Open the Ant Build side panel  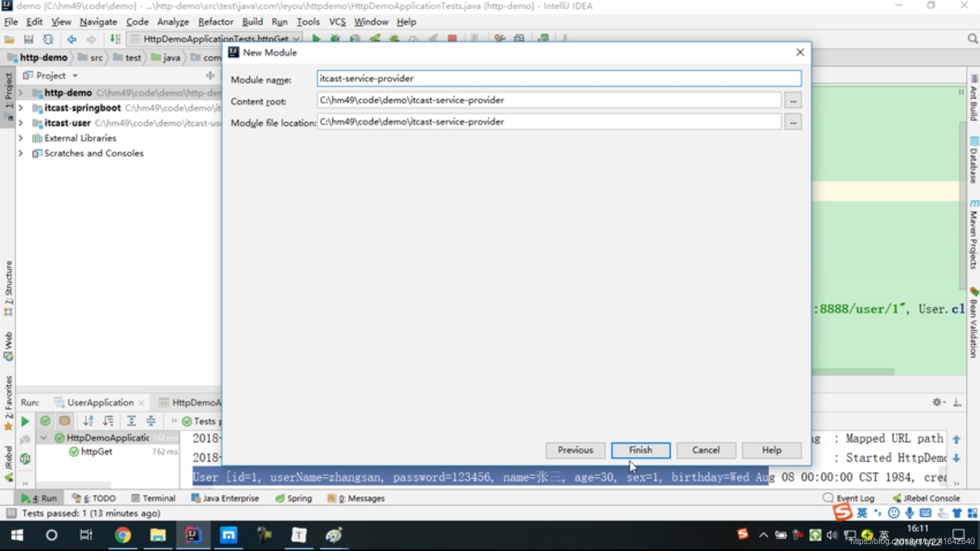(973, 97)
